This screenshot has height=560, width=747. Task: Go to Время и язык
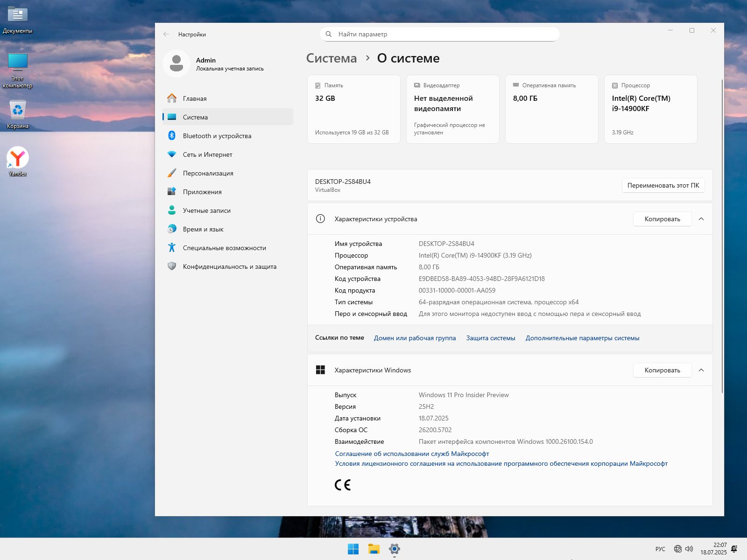228,229
